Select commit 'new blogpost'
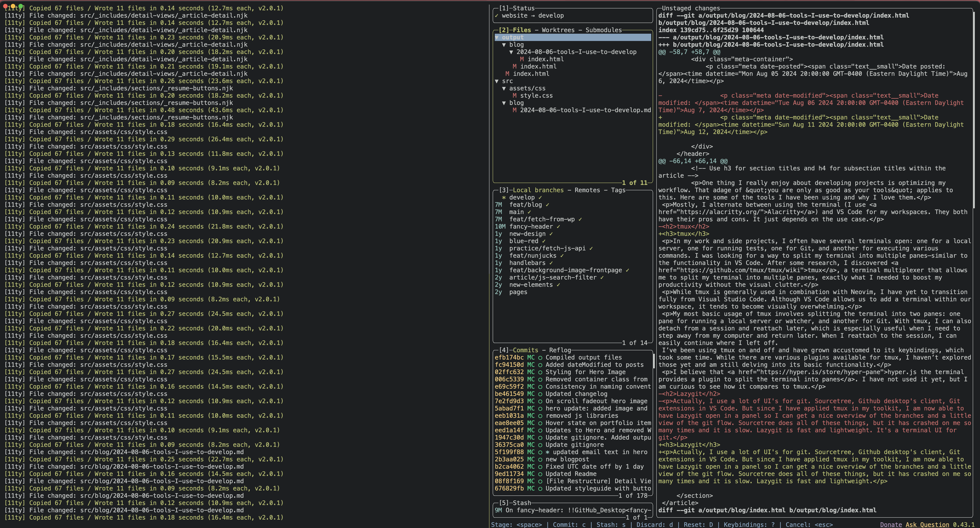 tap(567, 459)
